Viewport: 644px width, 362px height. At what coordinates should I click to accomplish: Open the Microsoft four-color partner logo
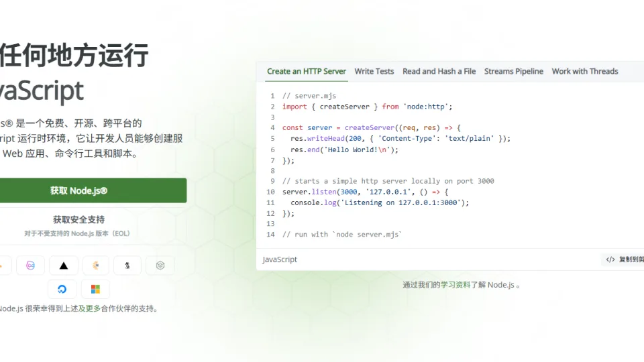tap(95, 290)
